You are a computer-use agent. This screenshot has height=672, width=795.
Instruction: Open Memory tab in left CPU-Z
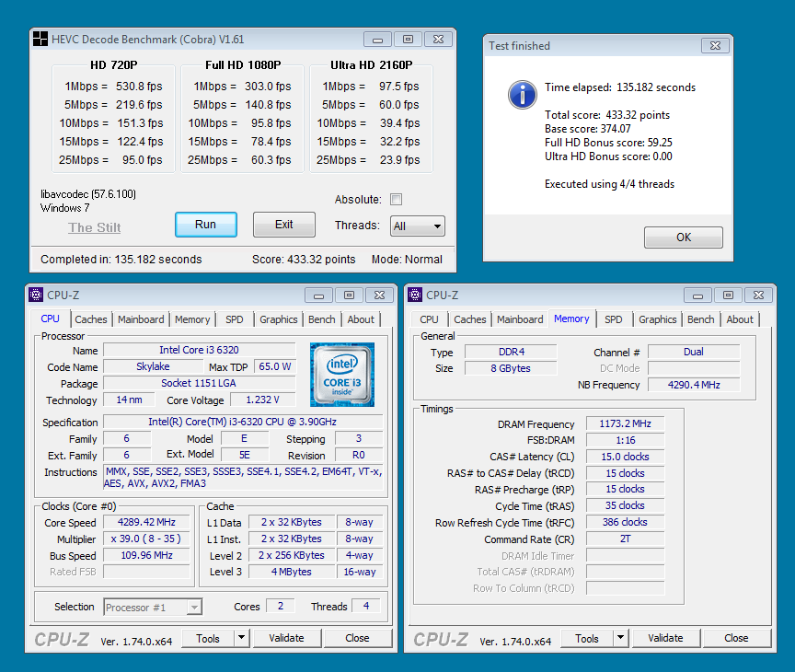tap(192, 319)
